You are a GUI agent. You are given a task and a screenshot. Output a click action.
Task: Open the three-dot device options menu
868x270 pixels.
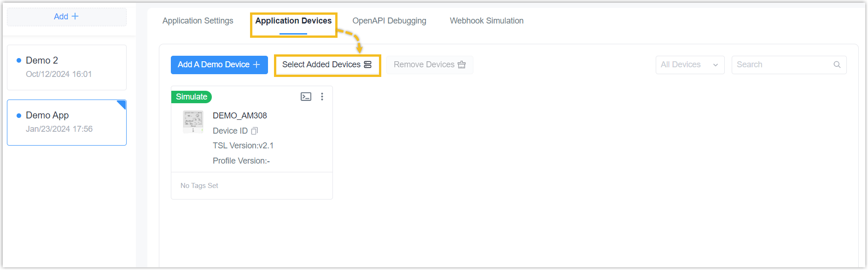[322, 97]
